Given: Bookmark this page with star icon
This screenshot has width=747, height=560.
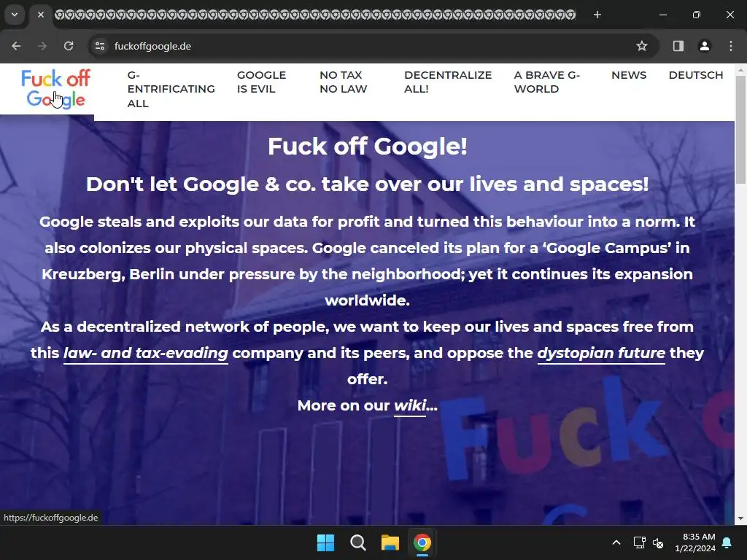Looking at the screenshot, I should point(642,46).
